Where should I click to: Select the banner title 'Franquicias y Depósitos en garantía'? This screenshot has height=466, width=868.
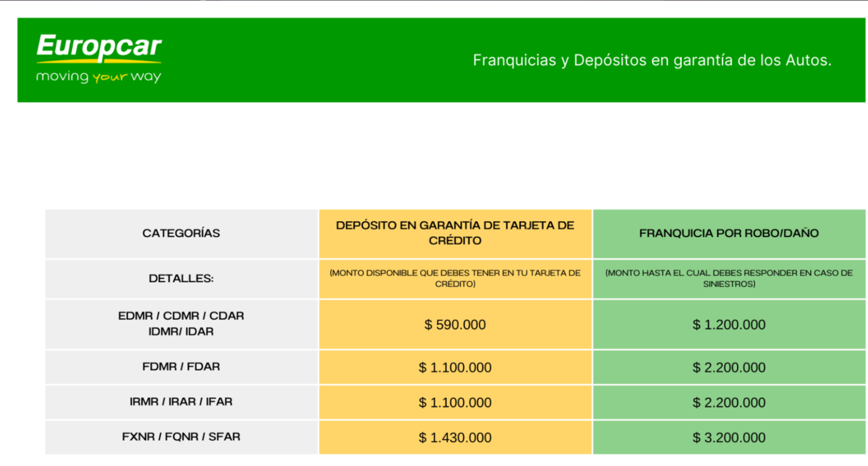tap(652, 60)
